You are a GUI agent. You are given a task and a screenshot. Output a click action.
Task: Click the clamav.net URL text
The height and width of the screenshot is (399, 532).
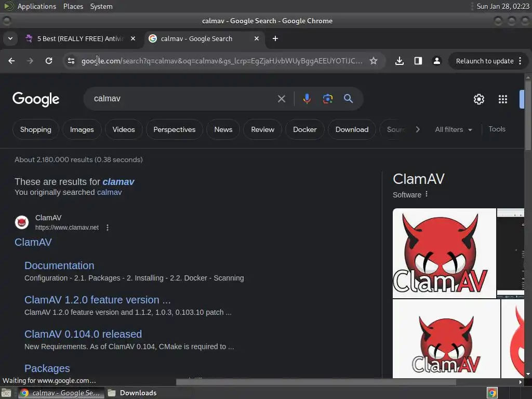pyautogui.click(x=67, y=228)
